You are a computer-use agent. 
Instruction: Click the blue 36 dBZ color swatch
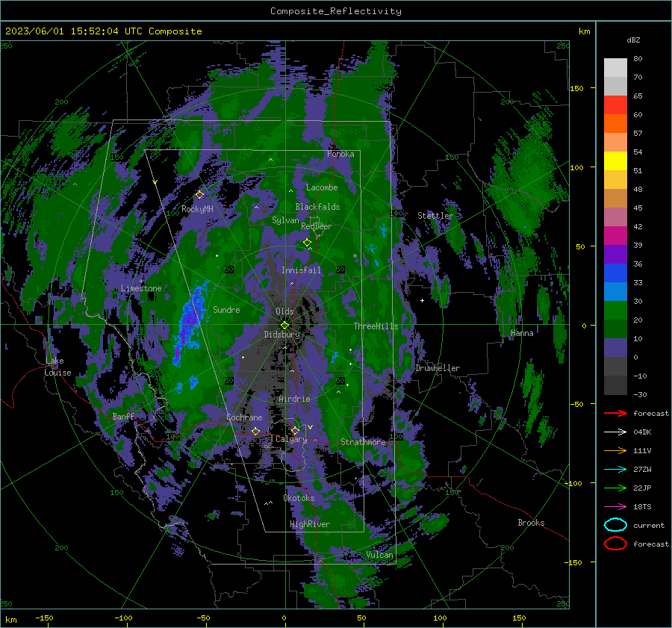pyautogui.click(x=615, y=273)
